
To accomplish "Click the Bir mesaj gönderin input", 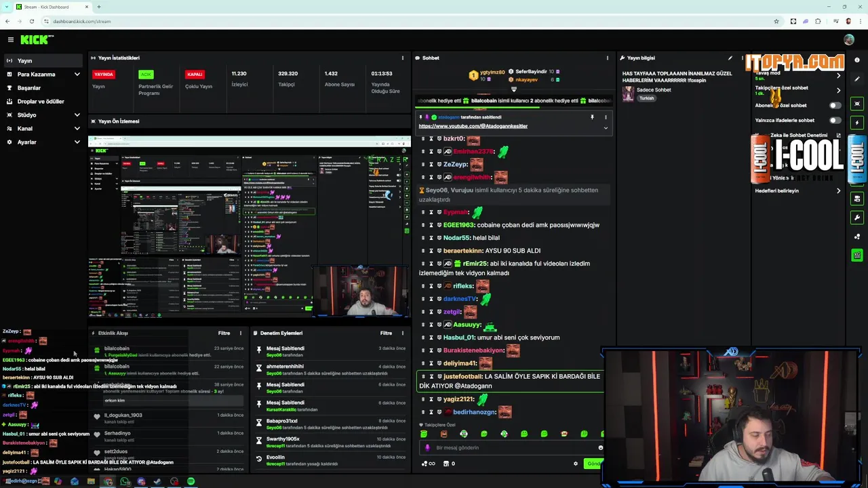I will [511, 447].
